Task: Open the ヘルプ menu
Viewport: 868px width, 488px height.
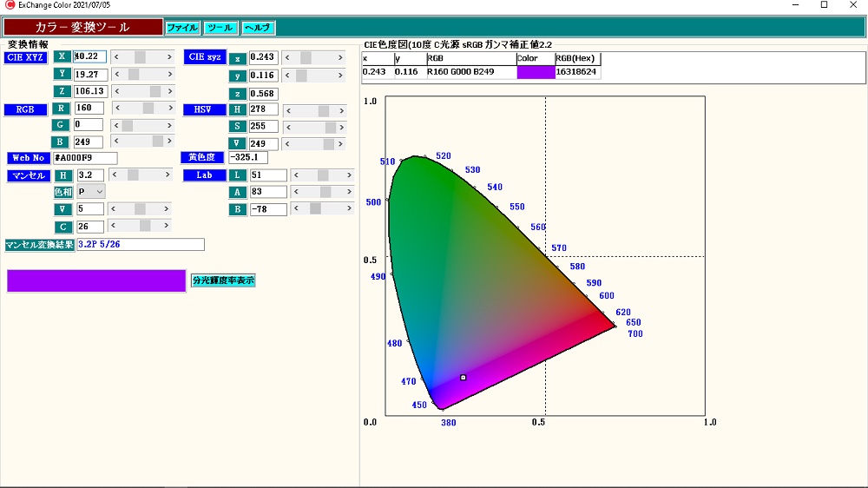Action: point(258,28)
